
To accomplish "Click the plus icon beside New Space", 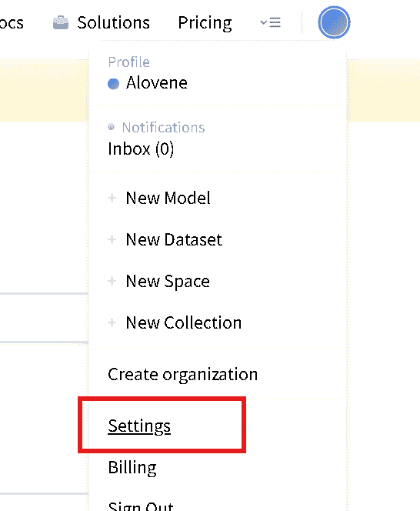I will (112, 281).
